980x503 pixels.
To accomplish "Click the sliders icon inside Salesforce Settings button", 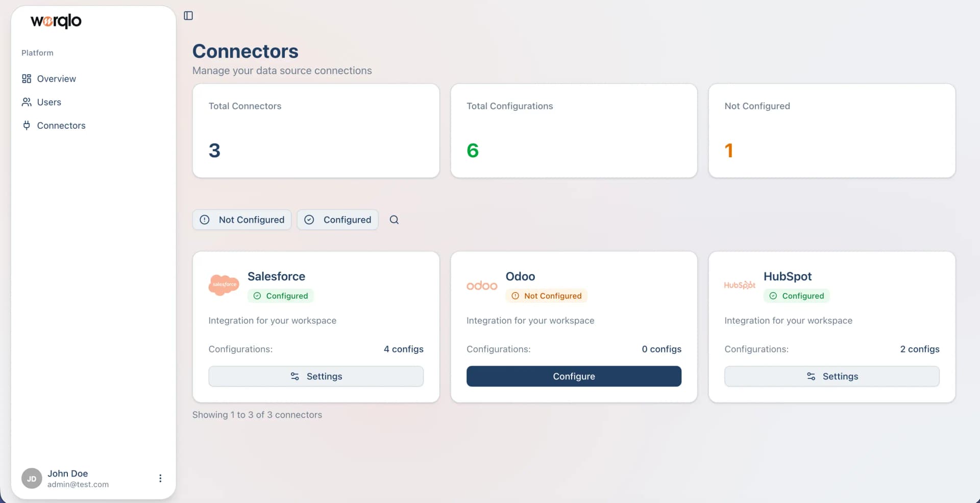I will point(295,376).
